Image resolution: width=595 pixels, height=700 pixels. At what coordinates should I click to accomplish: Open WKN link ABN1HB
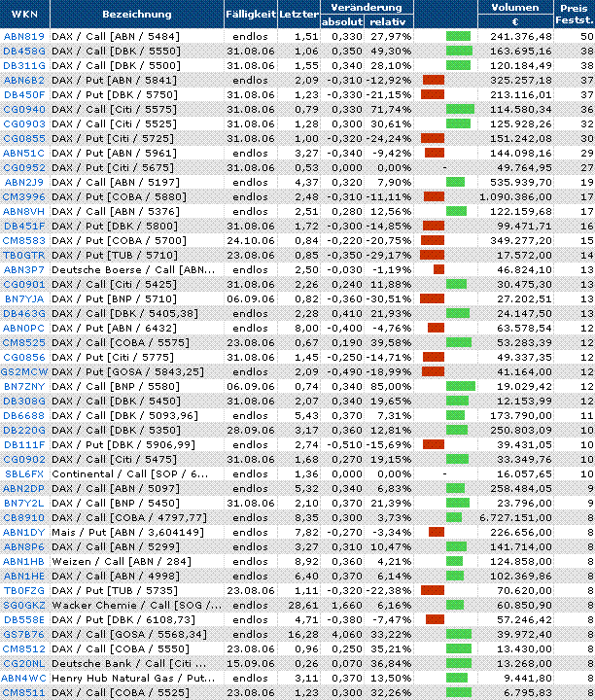coord(24,561)
